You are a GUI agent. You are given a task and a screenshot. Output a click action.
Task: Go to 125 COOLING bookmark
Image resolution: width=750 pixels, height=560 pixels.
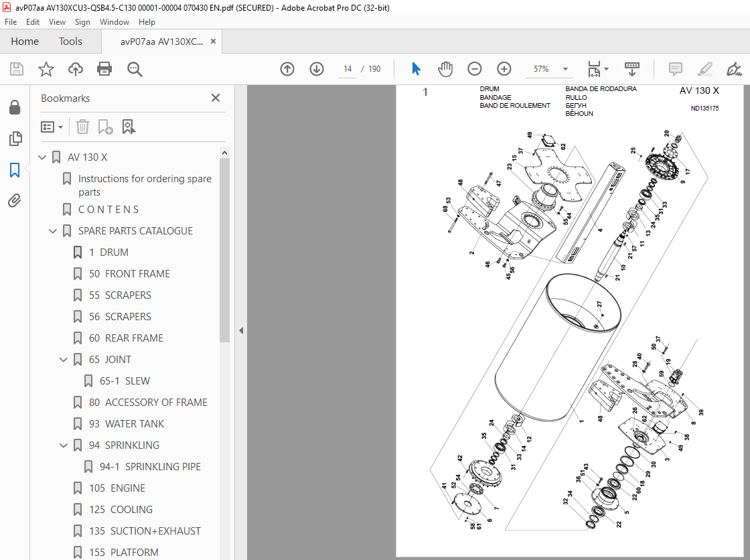point(121,510)
